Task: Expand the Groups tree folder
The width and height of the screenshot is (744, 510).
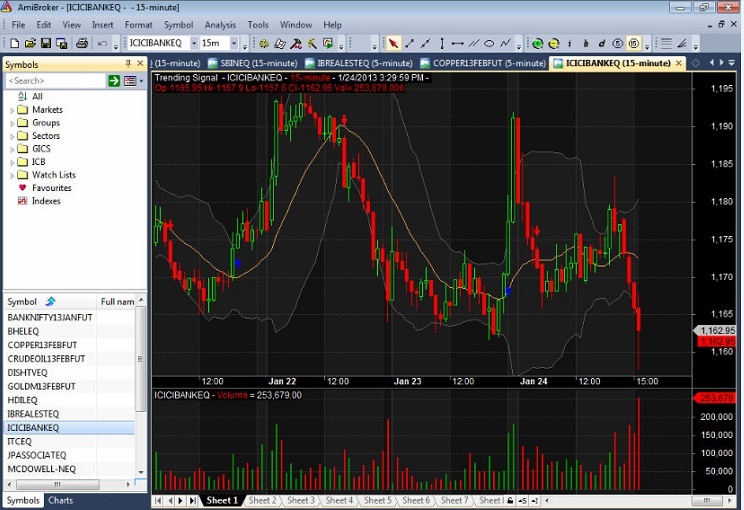Action: point(12,123)
